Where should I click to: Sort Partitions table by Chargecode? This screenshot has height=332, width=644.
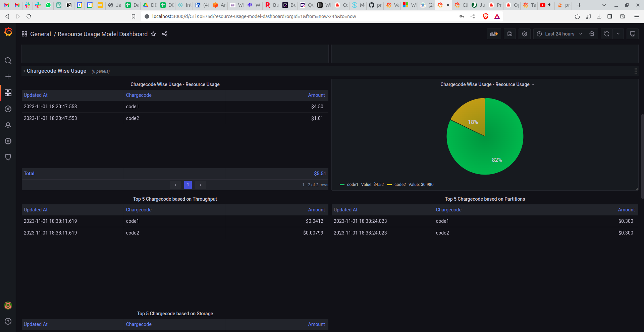[449, 210]
